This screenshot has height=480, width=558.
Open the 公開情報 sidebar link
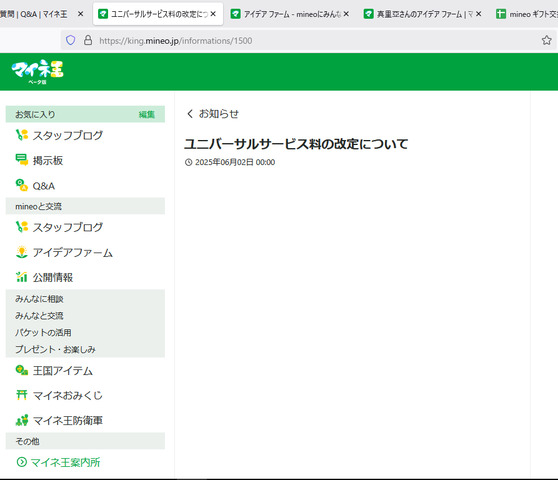[53, 278]
